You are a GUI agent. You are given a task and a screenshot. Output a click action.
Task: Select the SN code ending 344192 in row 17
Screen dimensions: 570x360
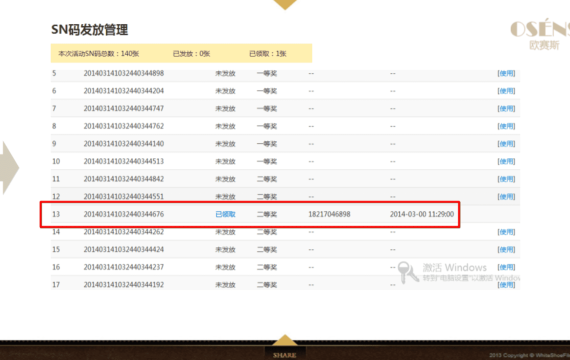click(124, 285)
